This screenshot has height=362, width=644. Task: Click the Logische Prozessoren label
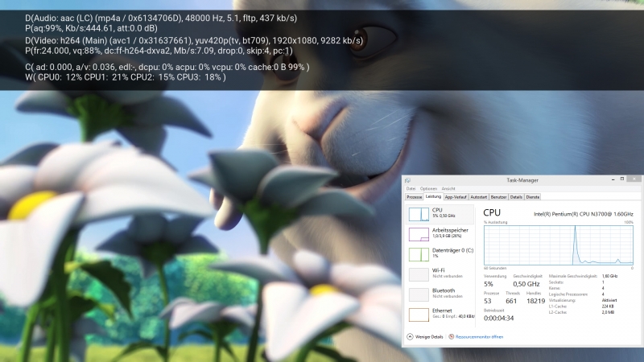pyautogui.click(x=568, y=294)
